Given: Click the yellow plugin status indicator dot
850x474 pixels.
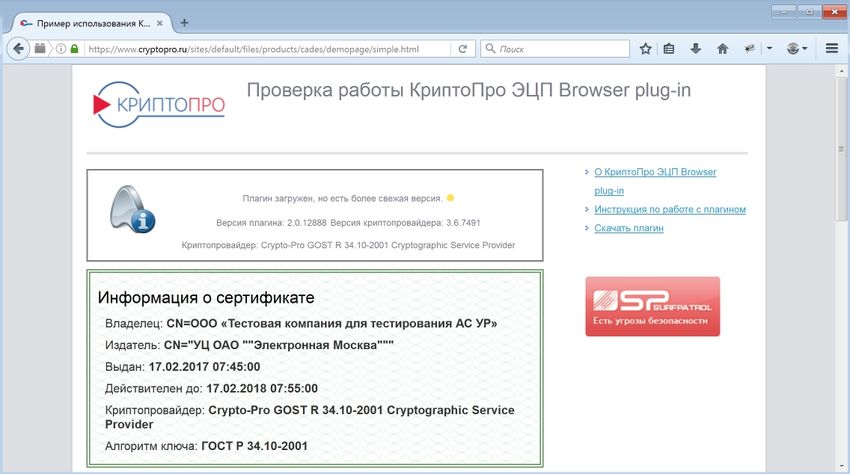Looking at the screenshot, I should (450, 198).
